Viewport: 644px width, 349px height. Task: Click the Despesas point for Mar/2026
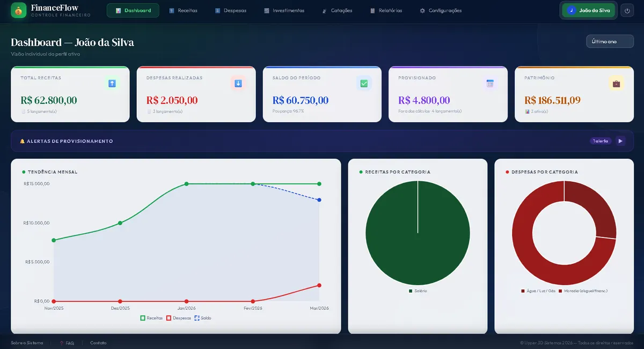click(319, 285)
